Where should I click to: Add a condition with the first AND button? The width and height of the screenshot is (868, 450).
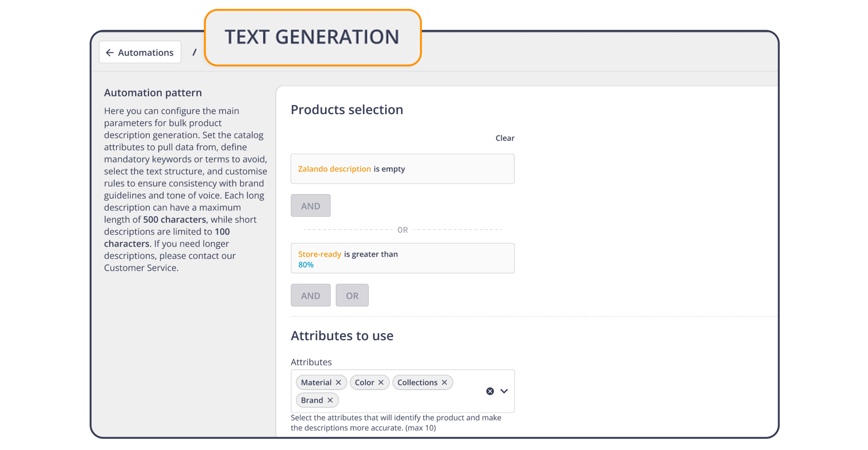tap(310, 205)
